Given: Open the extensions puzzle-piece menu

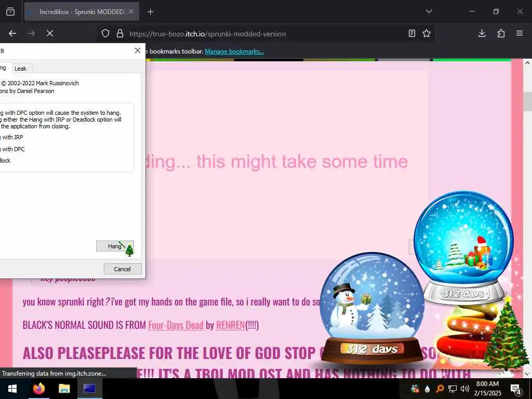Looking at the screenshot, I should coord(501,33).
